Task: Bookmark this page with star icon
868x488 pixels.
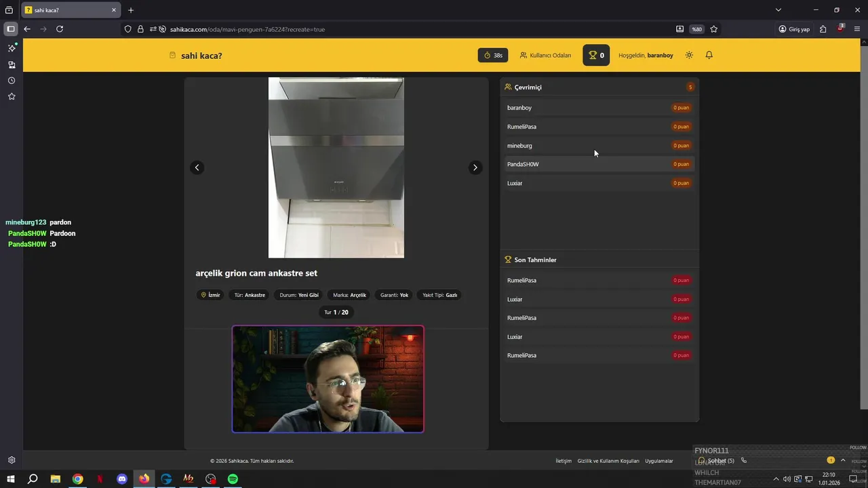Action: click(714, 29)
